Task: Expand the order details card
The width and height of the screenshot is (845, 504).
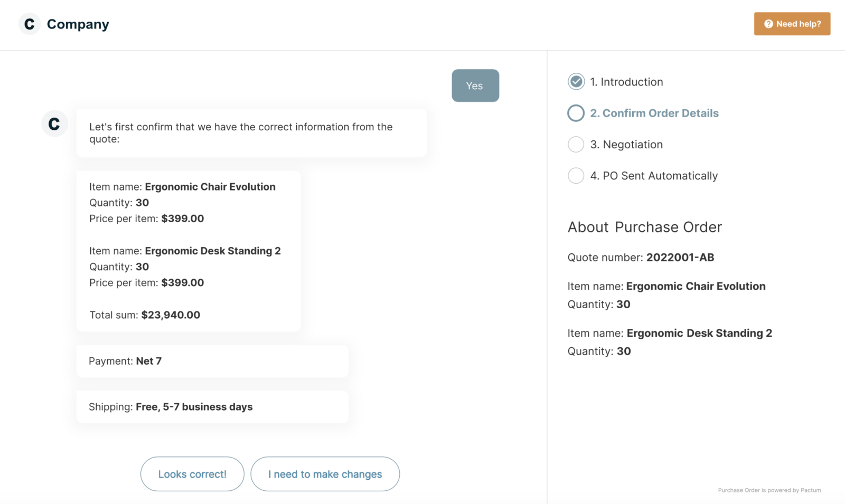Action: (188, 251)
